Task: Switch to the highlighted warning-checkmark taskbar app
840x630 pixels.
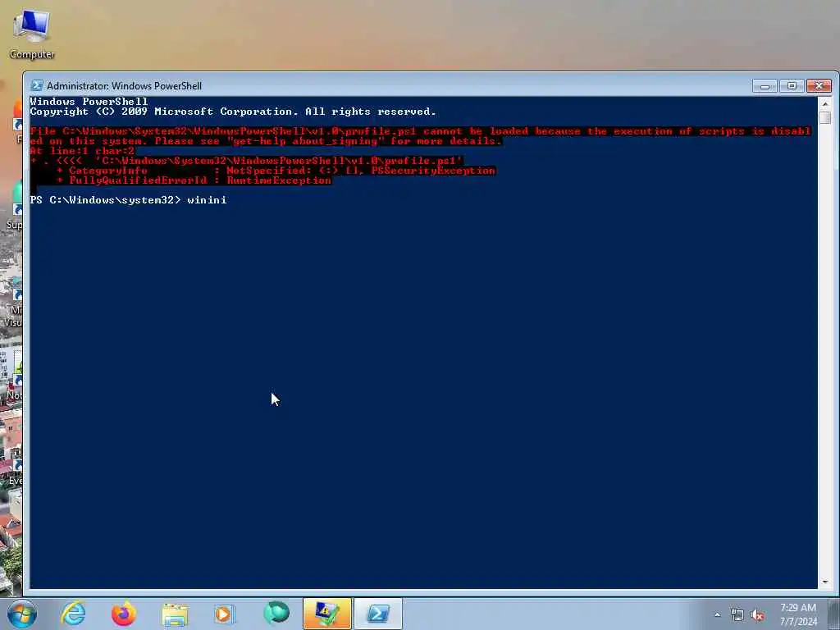Action: tap(326, 614)
